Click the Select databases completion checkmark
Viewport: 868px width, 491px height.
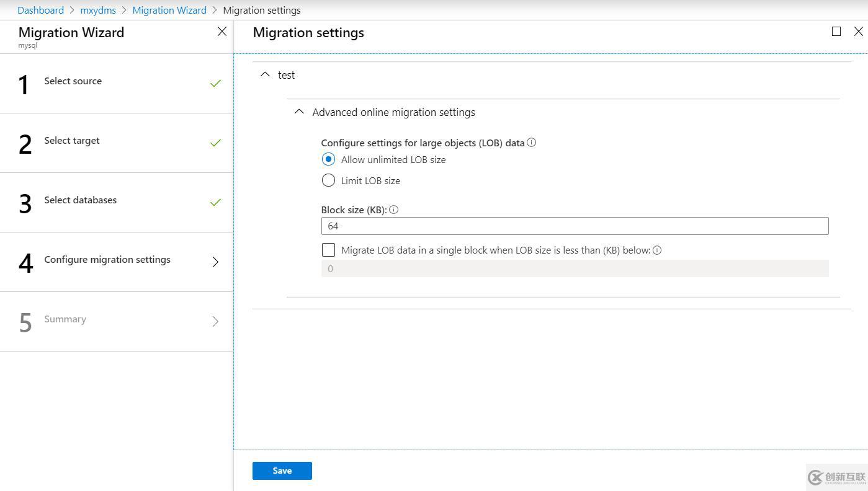(215, 201)
